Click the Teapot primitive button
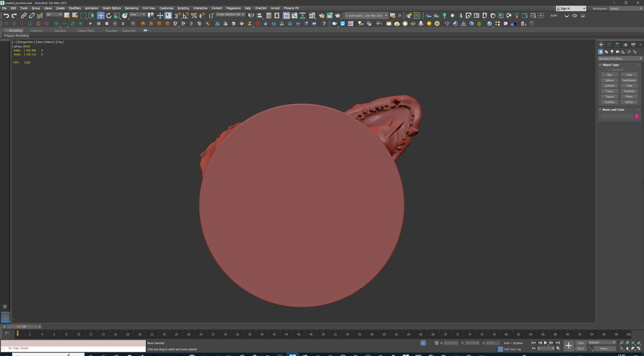The height and width of the screenshot is (356, 644). [609, 97]
